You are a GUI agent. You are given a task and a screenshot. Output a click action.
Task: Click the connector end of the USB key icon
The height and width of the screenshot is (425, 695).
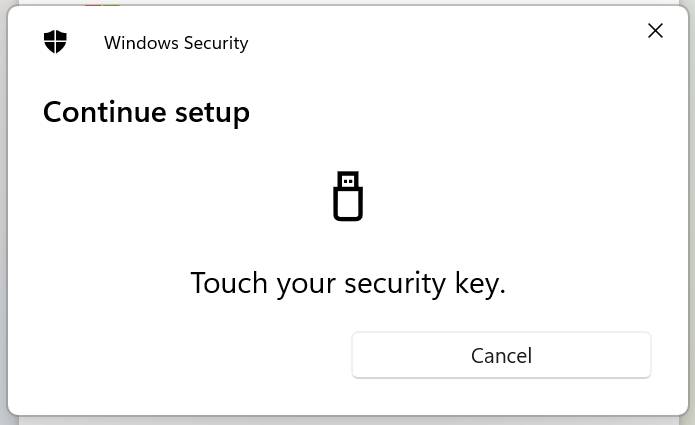click(x=348, y=180)
